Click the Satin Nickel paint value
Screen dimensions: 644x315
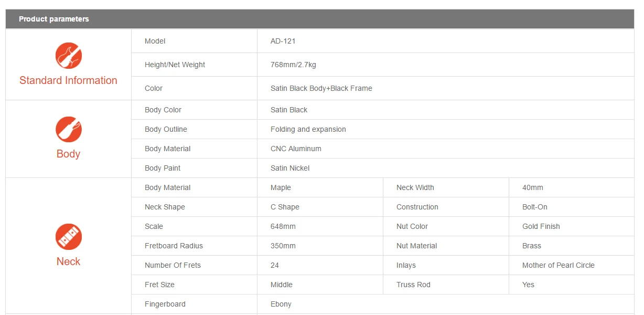pos(290,168)
